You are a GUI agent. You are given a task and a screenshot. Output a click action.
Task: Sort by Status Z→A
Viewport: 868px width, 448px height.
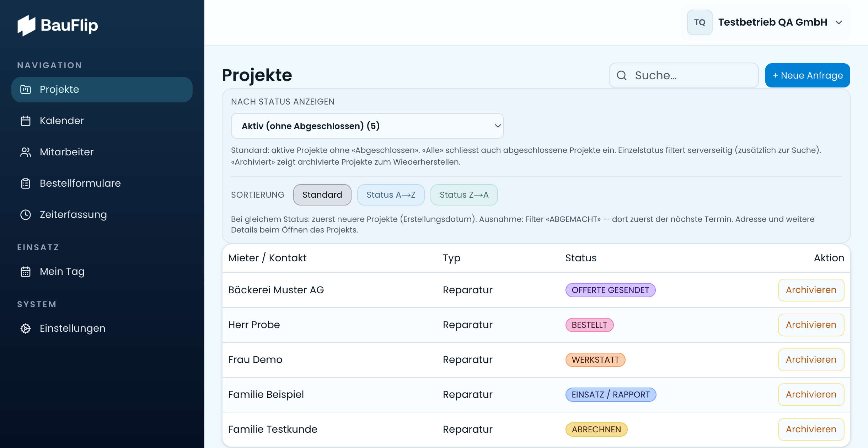tap(464, 195)
